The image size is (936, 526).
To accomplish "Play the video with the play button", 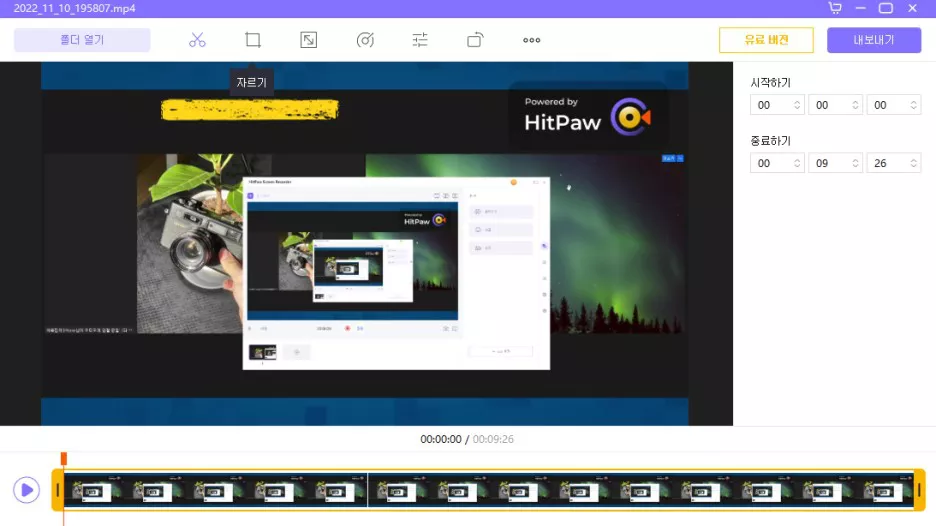I will [x=26, y=490].
